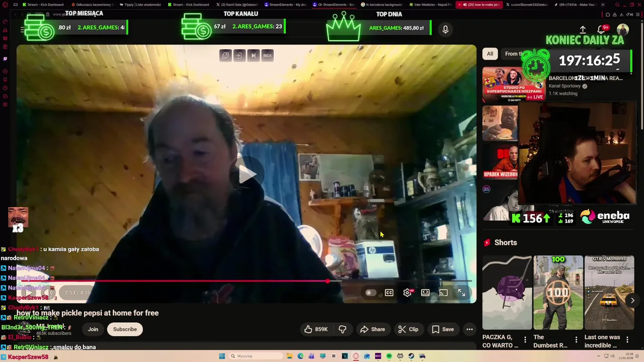Image resolution: width=644 pixels, height=362 pixels.
Task: Open the Create upload icon
Action: tap(583, 30)
